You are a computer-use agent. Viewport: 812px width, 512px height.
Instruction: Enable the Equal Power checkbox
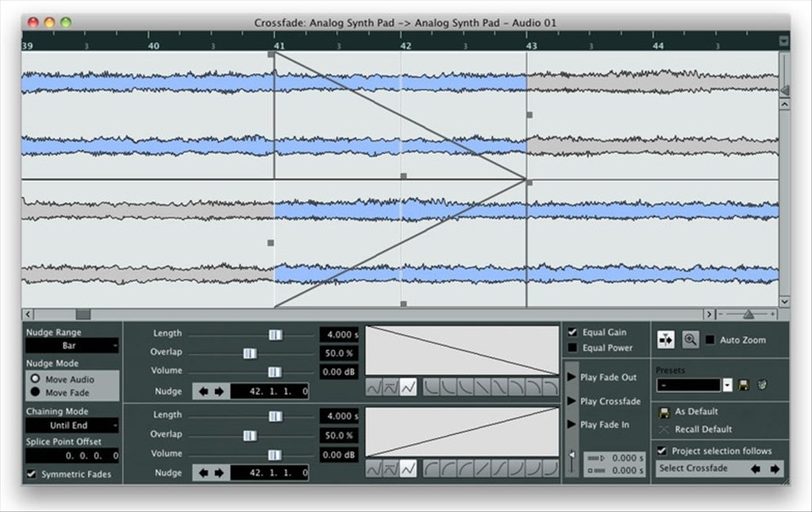pyautogui.click(x=572, y=348)
